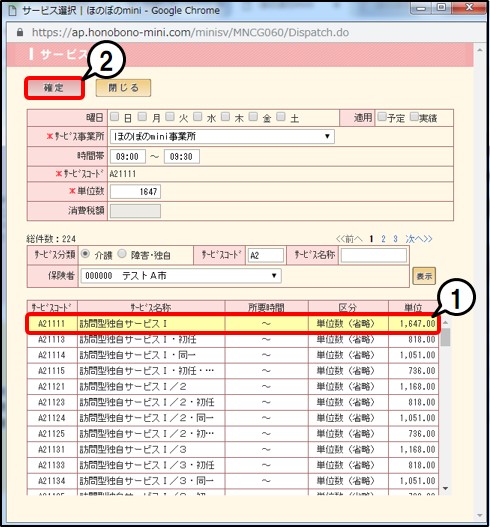490x527 pixels.
Task: Click the 閉じる close button
Action: (x=123, y=88)
